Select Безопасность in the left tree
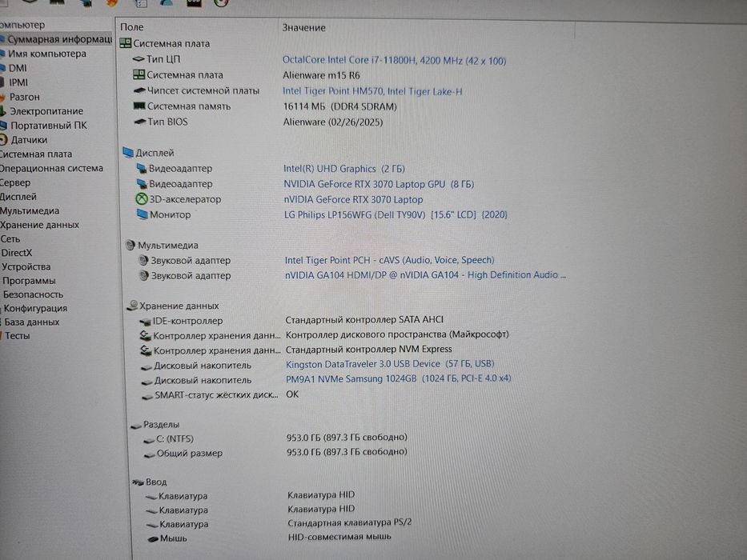The height and width of the screenshot is (560, 747). [33, 294]
